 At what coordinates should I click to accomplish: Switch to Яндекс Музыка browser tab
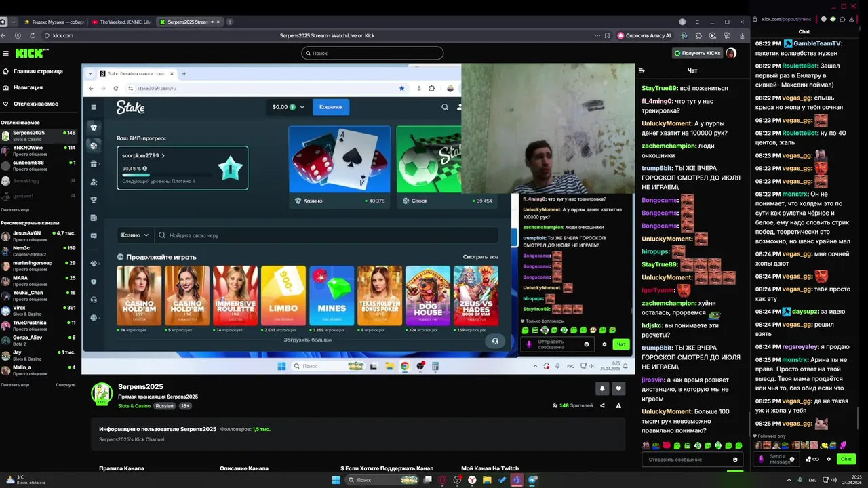[x=54, y=22]
